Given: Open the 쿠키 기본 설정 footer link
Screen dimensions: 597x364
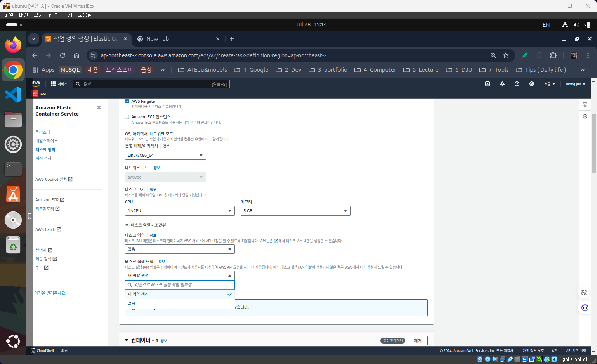Looking at the screenshot, I should click(x=575, y=351).
